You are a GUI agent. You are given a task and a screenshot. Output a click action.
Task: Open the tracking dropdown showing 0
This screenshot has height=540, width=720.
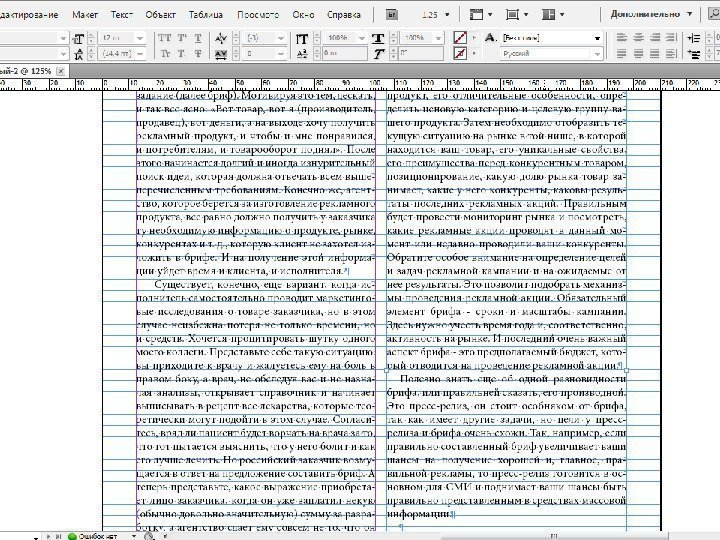pos(280,54)
